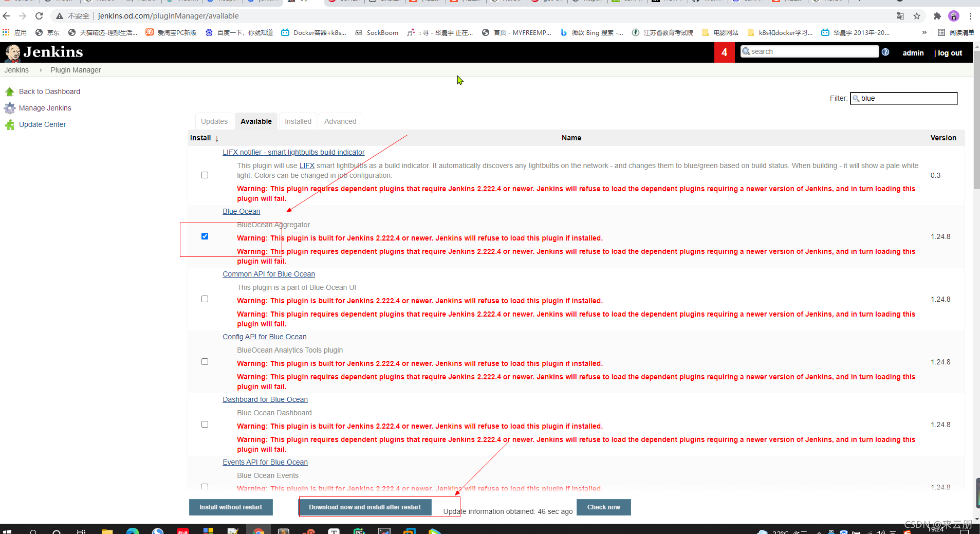The height and width of the screenshot is (534, 980).
Task: Click the Jenkins logo in the header
Action: click(x=44, y=52)
